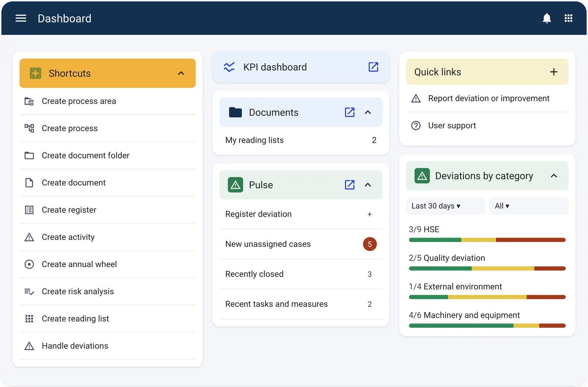Collapse the Shortcuts panel

tap(181, 73)
